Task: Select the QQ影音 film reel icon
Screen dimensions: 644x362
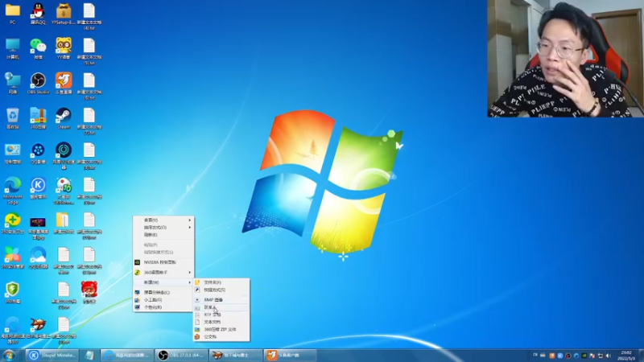Action: [x=38, y=153]
